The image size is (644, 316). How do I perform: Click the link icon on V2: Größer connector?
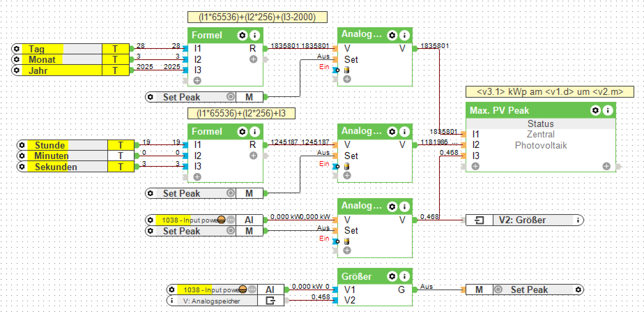pyautogui.click(x=480, y=220)
